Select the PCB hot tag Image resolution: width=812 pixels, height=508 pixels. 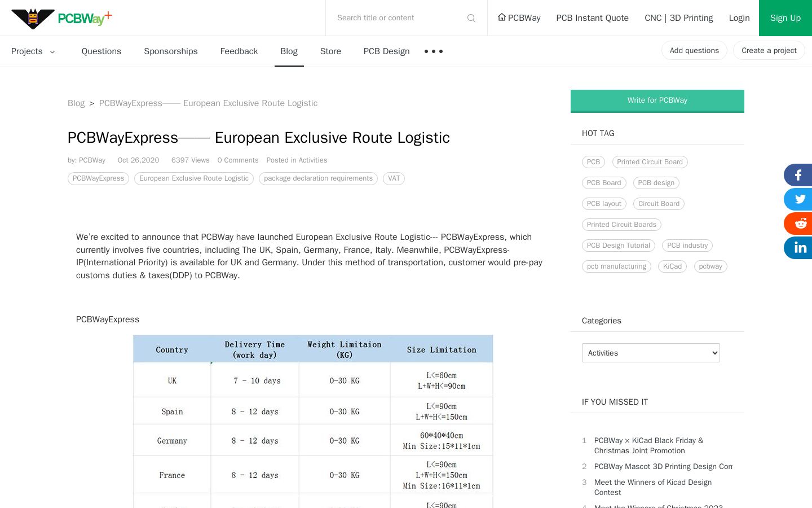pyautogui.click(x=593, y=162)
